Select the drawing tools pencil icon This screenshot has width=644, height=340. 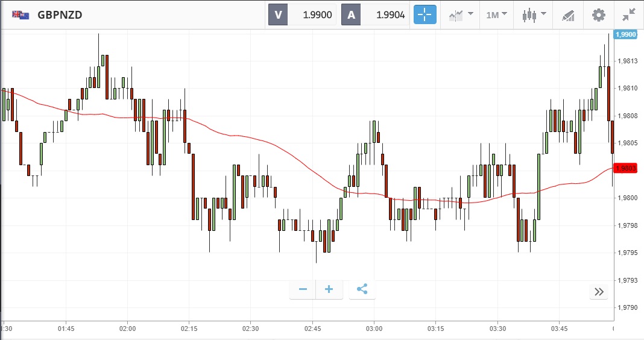(x=568, y=15)
